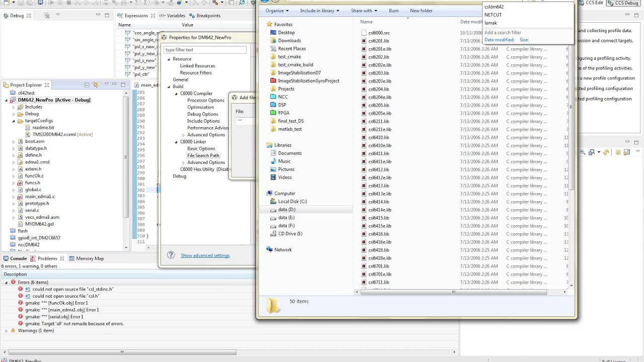Sort files by the Name column header
Screen dimensions: 644x362
366,22
